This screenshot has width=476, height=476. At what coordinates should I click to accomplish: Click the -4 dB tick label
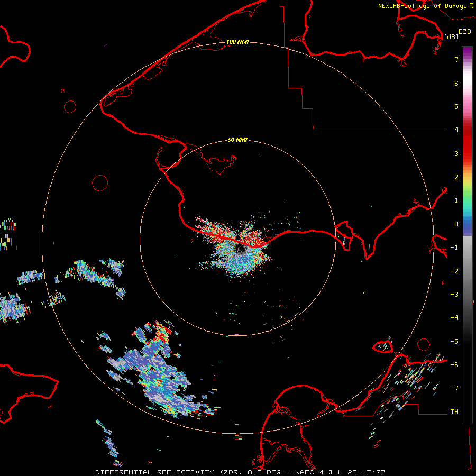(x=454, y=317)
